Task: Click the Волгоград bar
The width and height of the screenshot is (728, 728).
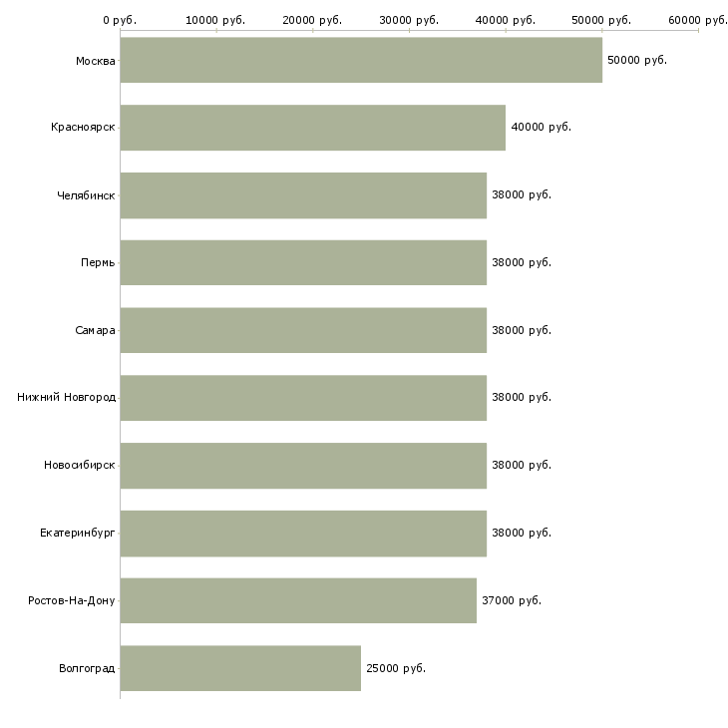Action: (x=240, y=668)
